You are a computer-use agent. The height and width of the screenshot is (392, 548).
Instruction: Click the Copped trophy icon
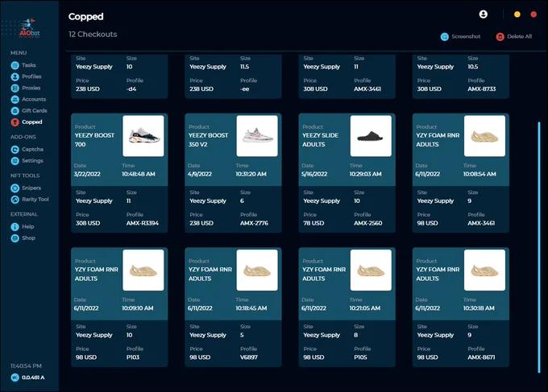15,122
